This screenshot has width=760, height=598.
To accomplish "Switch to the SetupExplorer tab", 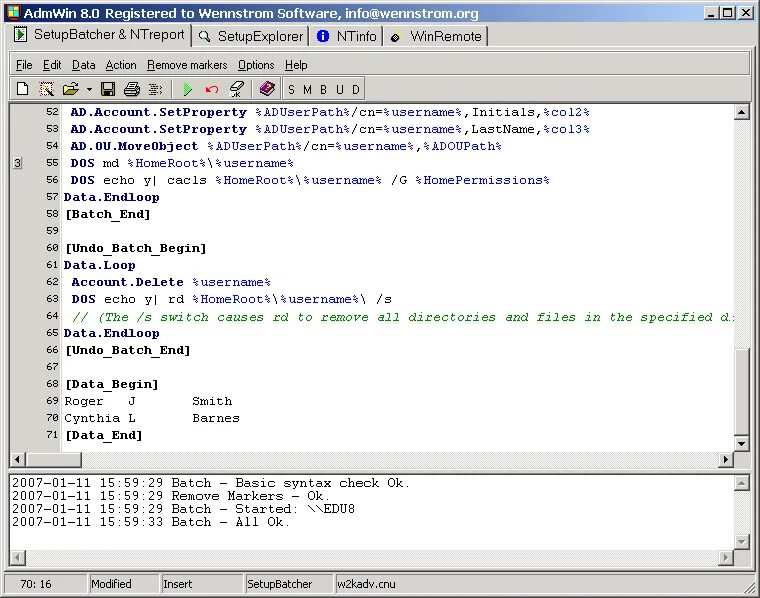I will tap(251, 36).
